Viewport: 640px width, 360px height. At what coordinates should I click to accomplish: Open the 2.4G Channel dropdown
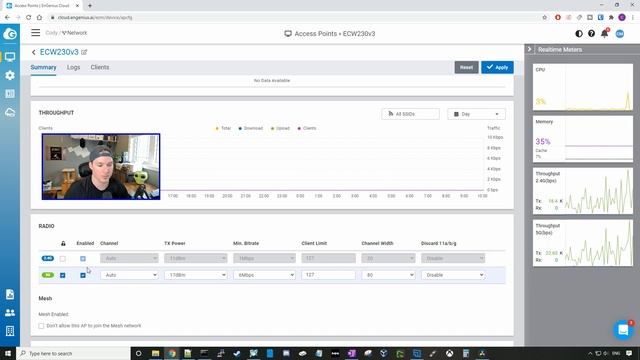pyautogui.click(x=129, y=258)
